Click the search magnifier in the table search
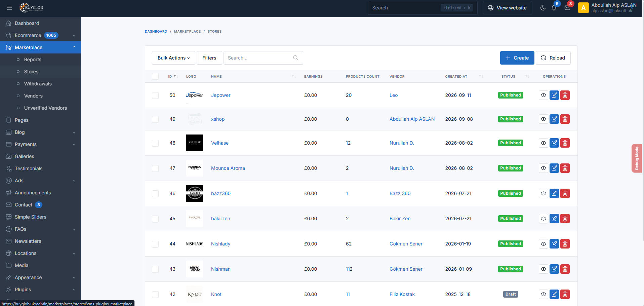The image size is (644, 306). 296,58
